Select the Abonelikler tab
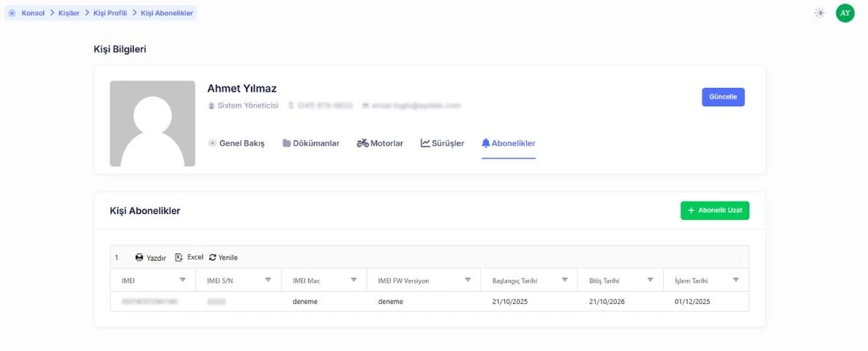Viewport: 868px width, 351px height. (508, 143)
